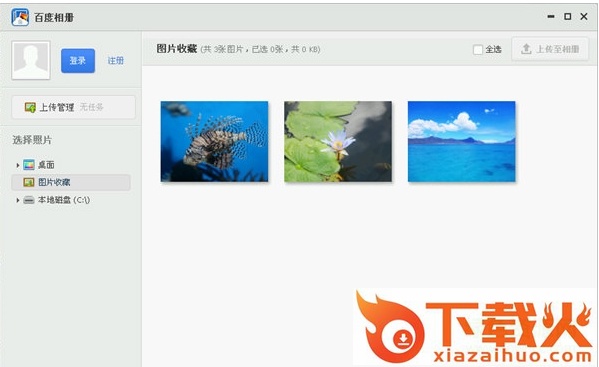Click the photo count summary text in header
Screen dimensions: 599x367
click(x=261, y=49)
